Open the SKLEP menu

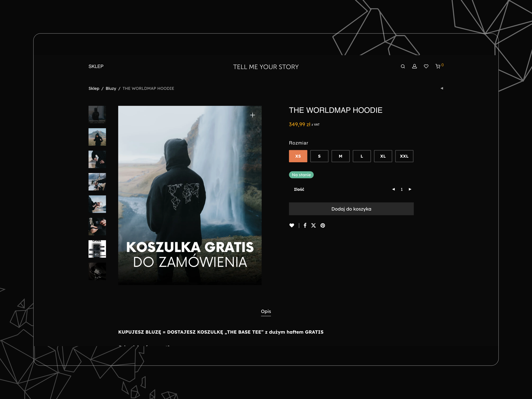(96, 66)
